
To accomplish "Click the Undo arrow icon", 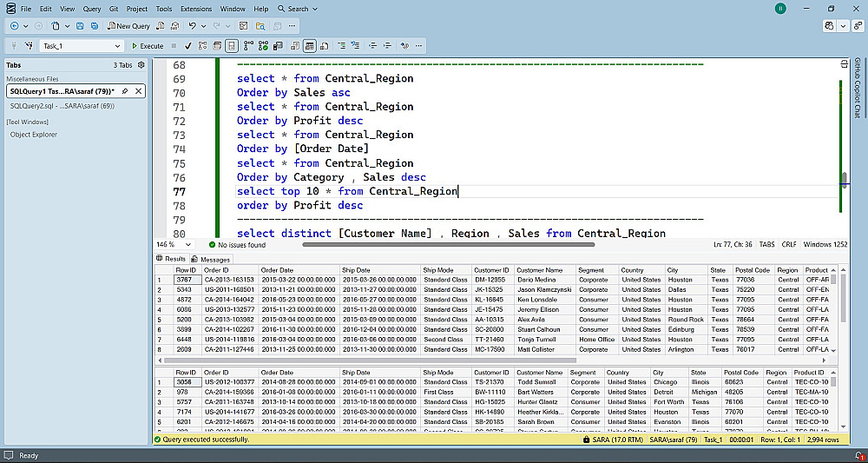I will (192, 26).
